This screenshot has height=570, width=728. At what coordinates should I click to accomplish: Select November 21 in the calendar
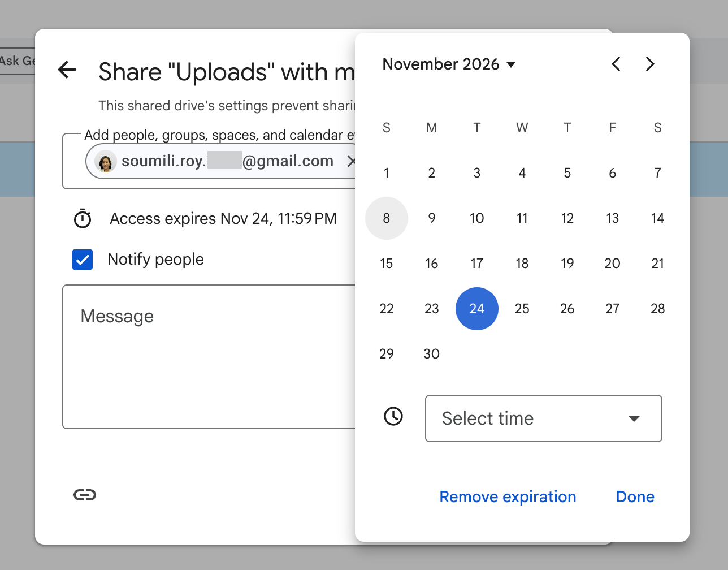657,264
